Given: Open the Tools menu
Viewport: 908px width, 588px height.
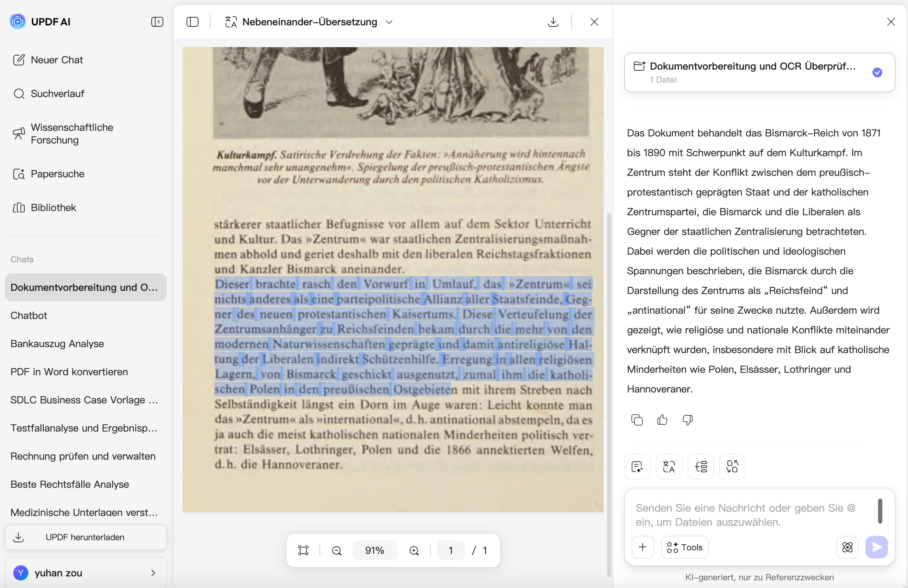Looking at the screenshot, I should click(685, 547).
